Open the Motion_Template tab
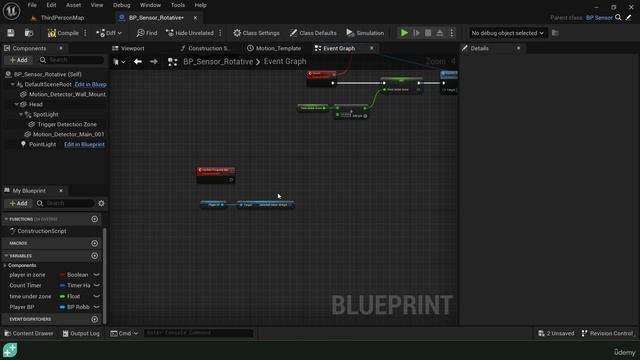The width and height of the screenshot is (640, 360). (x=274, y=48)
